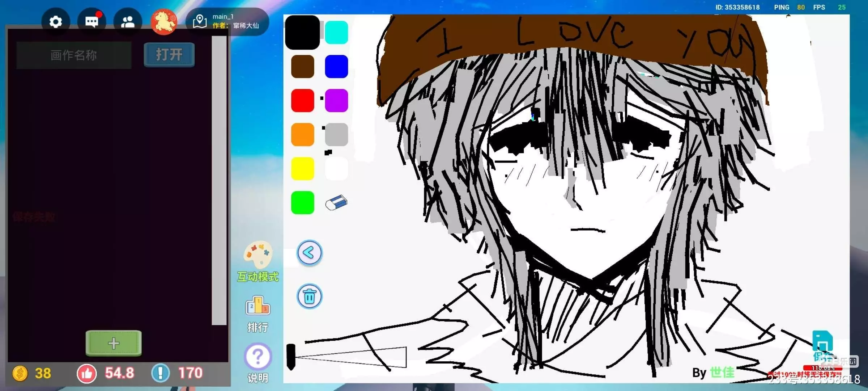Click the artwork name input field
Screen dimensions: 868x391
click(74, 55)
